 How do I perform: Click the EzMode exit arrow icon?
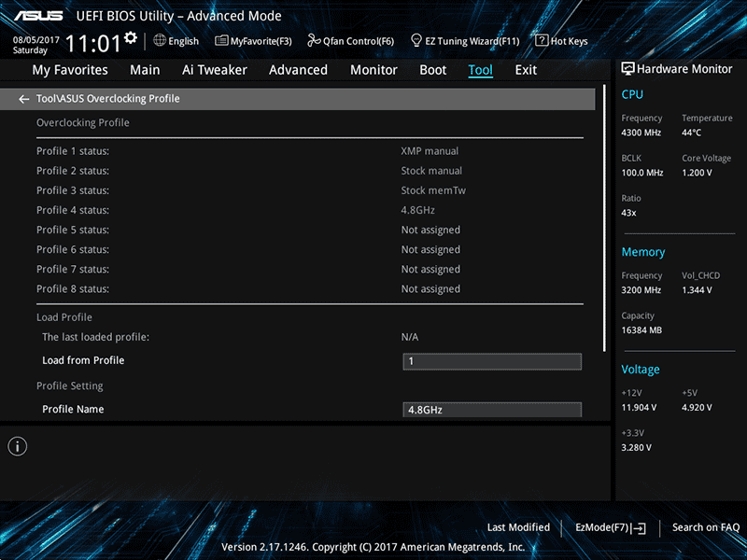pyautogui.click(x=640, y=528)
